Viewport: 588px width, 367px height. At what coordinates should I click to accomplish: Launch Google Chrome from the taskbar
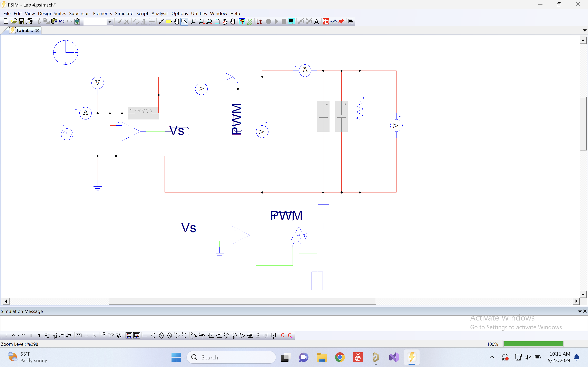pyautogui.click(x=340, y=357)
